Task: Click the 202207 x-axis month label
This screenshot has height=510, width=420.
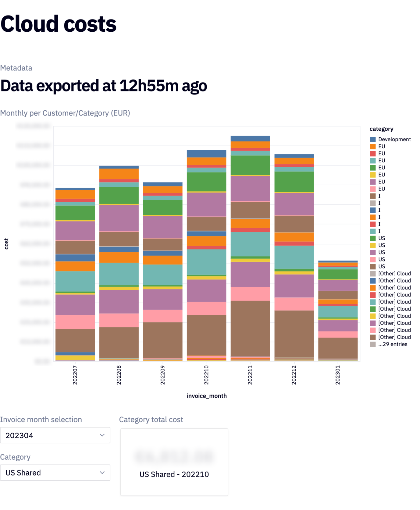Action: [75, 375]
